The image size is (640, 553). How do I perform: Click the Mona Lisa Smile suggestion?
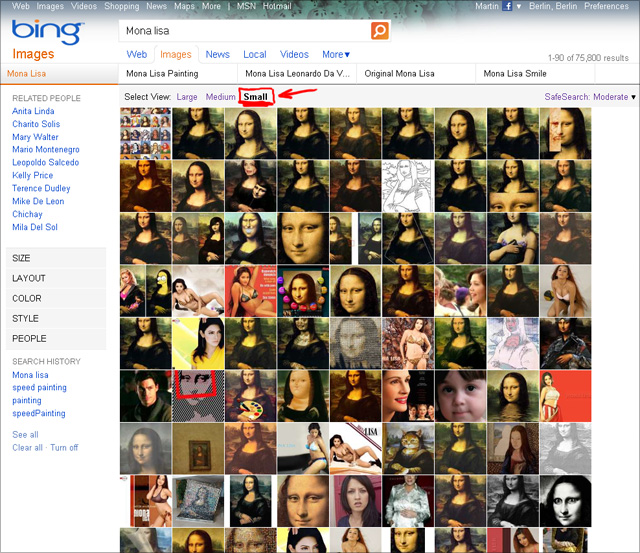[515, 73]
